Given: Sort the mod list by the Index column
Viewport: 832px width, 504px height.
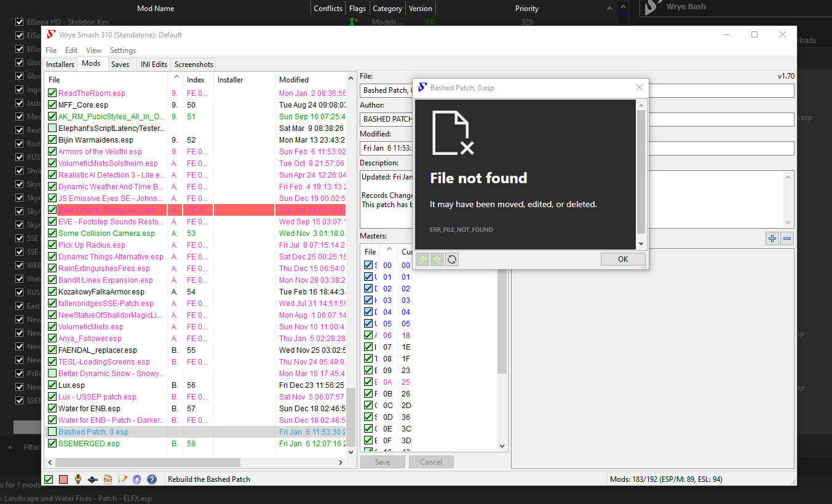Looking at the screenshot, I should pos(198,80).
